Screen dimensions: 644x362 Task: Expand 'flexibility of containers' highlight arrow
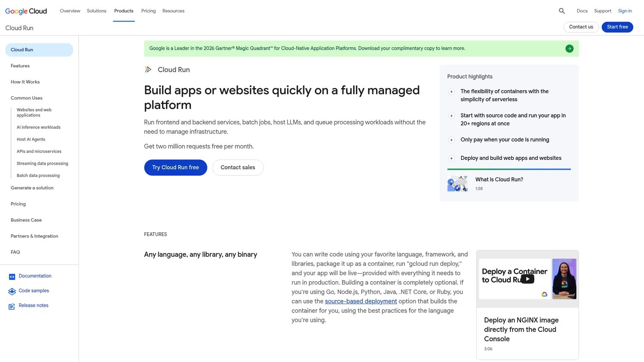tap(451, 91)
